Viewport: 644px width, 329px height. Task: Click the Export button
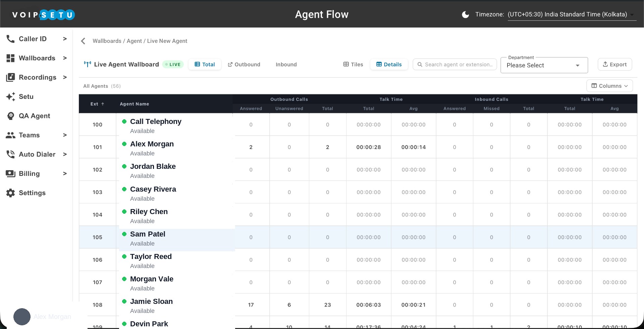pyautogui.click(x=614, y=64)
